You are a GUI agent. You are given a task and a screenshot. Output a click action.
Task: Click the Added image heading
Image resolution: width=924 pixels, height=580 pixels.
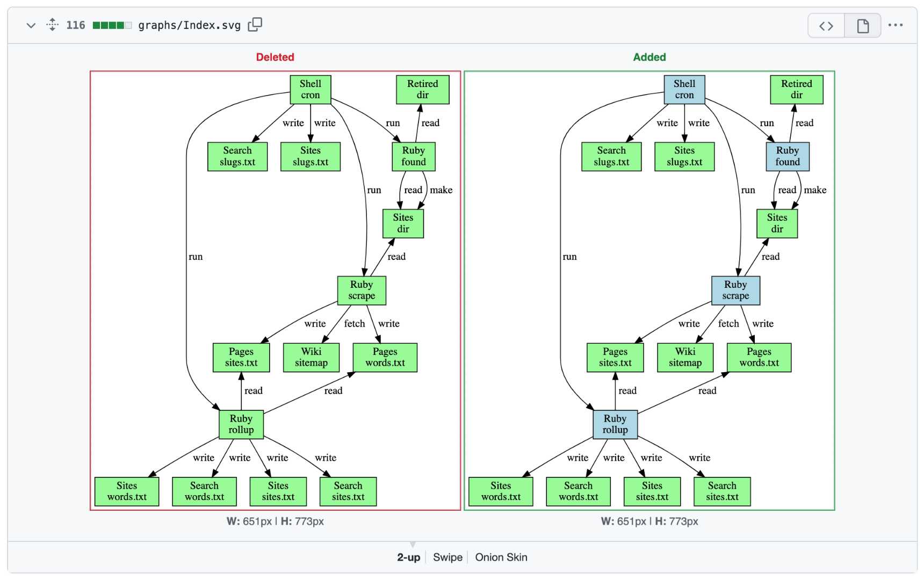click(x=649, y=57)
